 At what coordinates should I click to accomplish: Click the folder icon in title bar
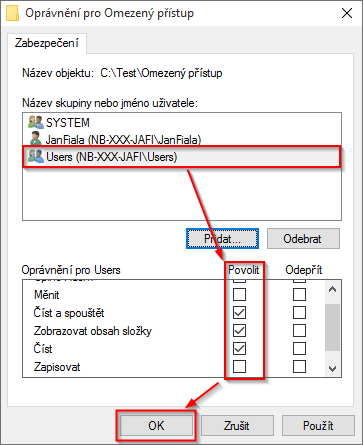point(13,13)
